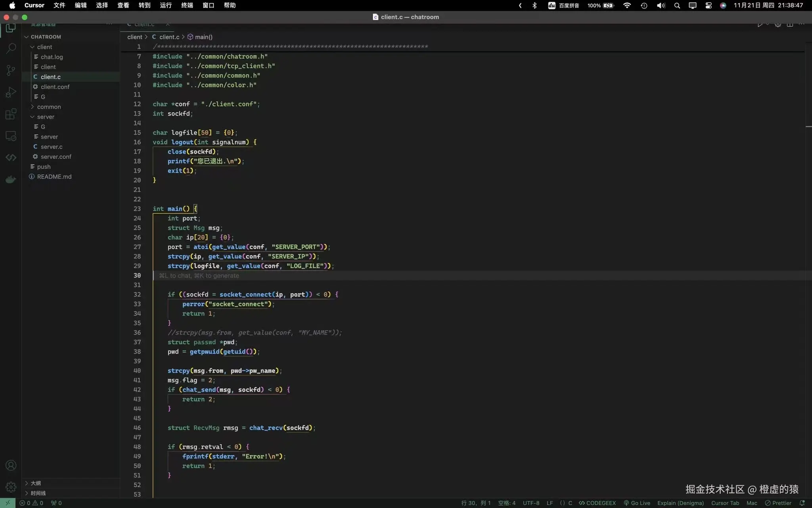Click UTF-8 encoding in status bar
The image size is (812, 508).
pyautogui.click(x=531, y=503)
